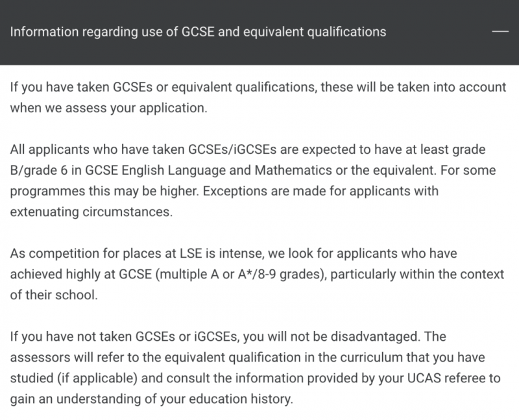Click the text 'extenuating circumstances.'
Viewport: 519px width, 420px height.
tap(91, 212)
